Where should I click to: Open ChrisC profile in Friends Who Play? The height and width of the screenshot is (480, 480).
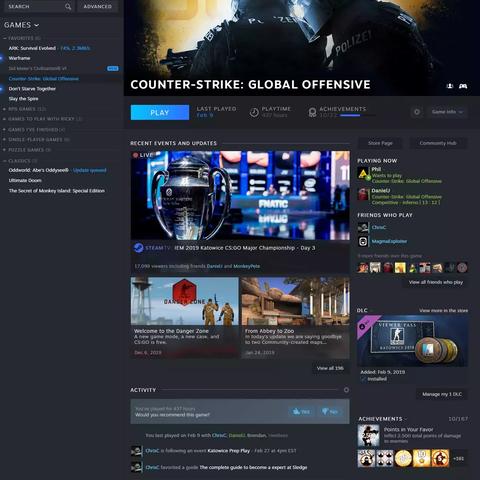tap(379, 227)
